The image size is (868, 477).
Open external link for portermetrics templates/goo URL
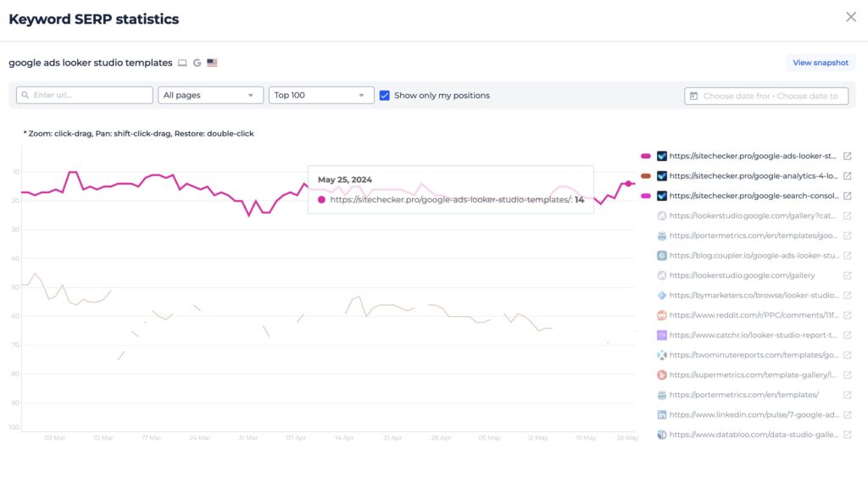click(847, 236)
